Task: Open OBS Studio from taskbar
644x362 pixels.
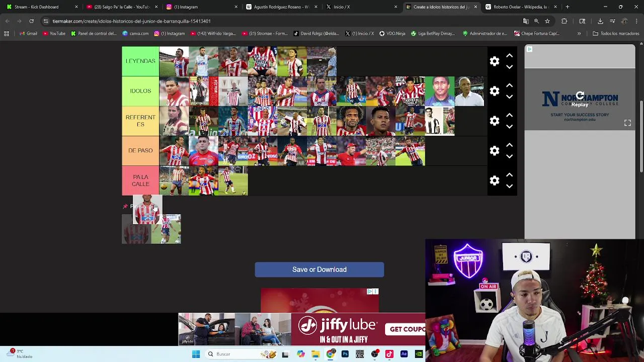Action: tap(374, 354)
